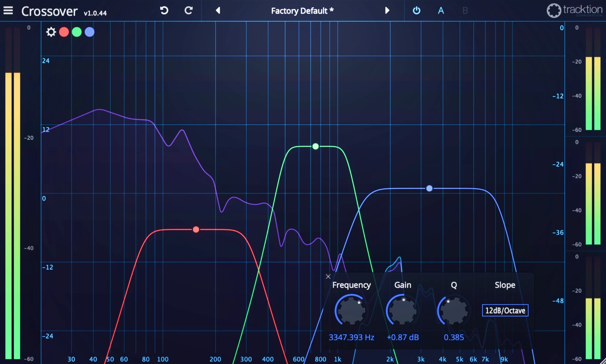Click the Tracktion logo
This screenshot has height=364, width=606.
(575, 10)
